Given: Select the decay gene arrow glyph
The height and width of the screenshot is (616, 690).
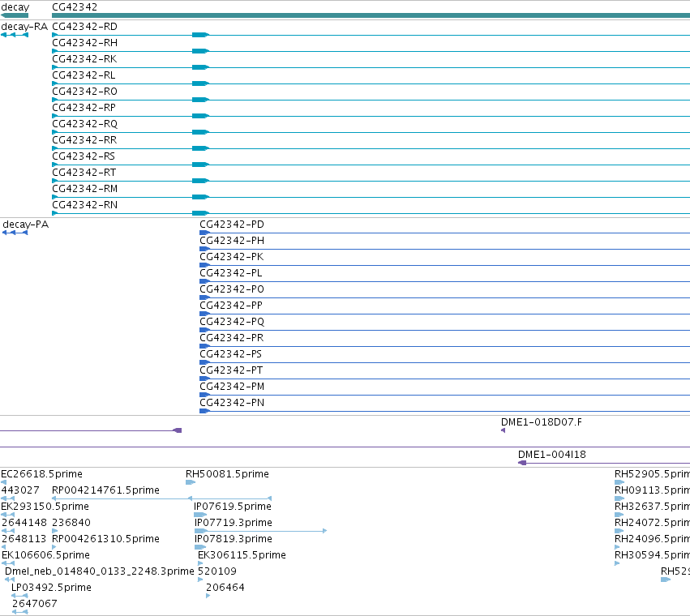Looking at the screenshot, I should pyautogui.click(x=15, y=16).
